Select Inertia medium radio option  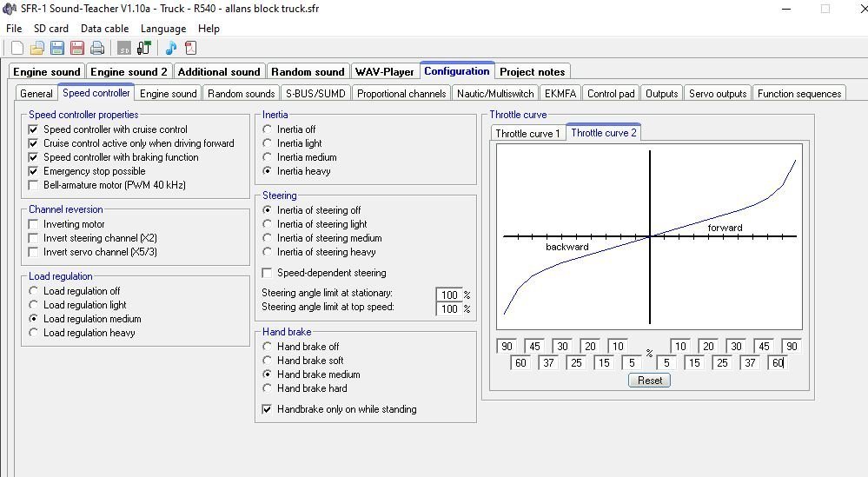tap(268, 157)
